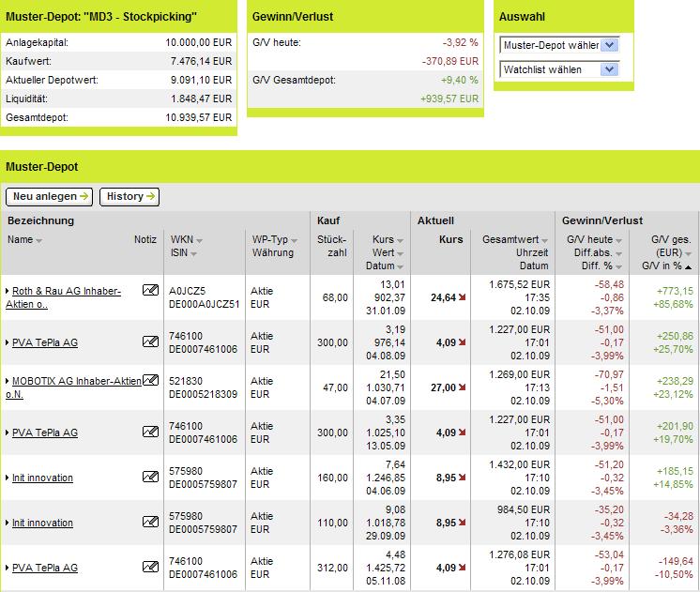Sort by Gesamtwert arrow
Screen dimensions: 700x592
pyautogui.click(x=544, y=241)
